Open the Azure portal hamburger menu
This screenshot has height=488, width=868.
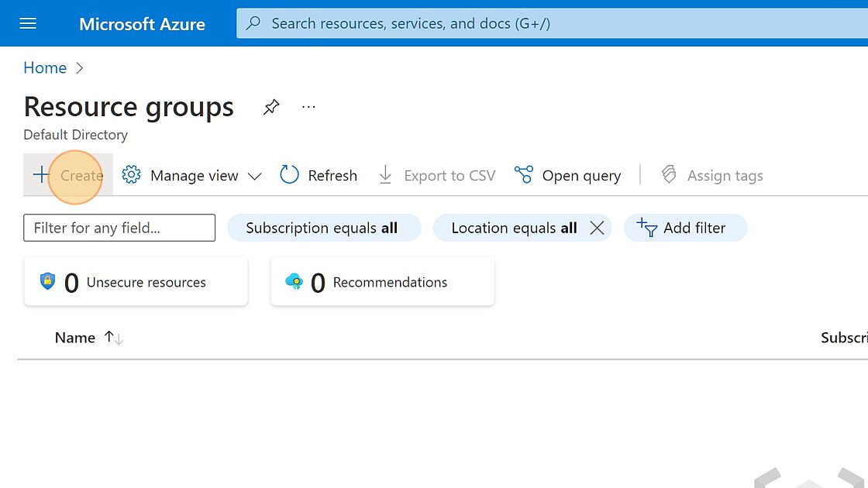click(x=28, y=23)
